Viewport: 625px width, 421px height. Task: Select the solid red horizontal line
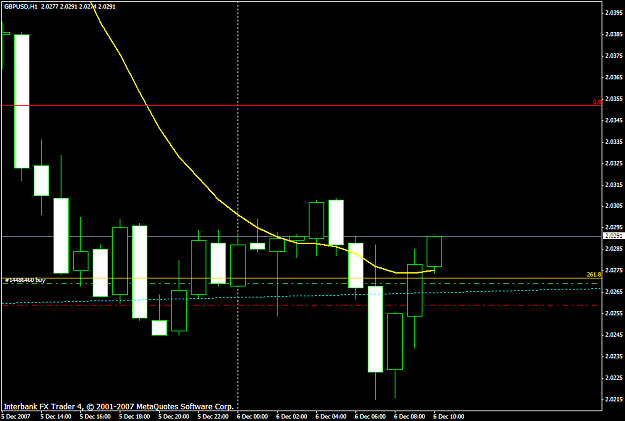pos(302,106)
